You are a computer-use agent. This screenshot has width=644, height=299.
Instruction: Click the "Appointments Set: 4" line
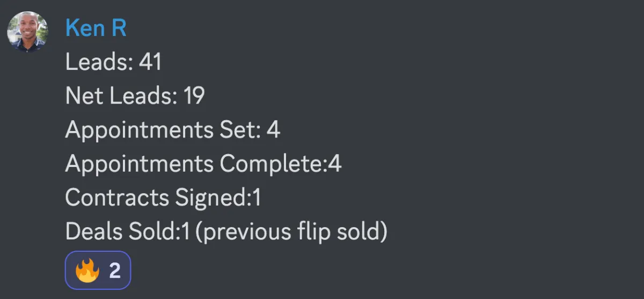[173, 130]
